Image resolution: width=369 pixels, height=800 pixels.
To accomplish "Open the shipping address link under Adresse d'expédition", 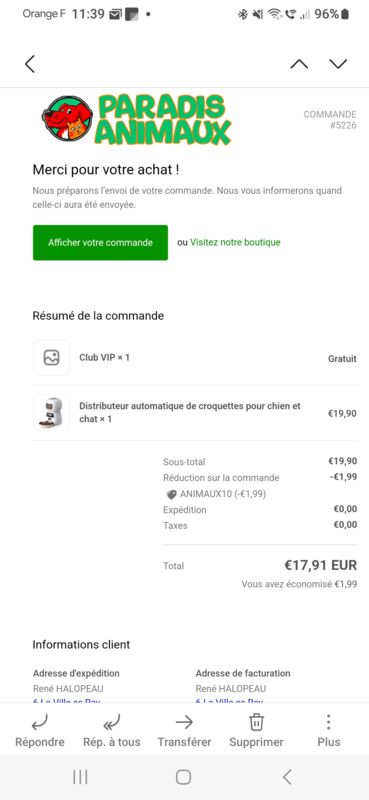I will [66, 701].
